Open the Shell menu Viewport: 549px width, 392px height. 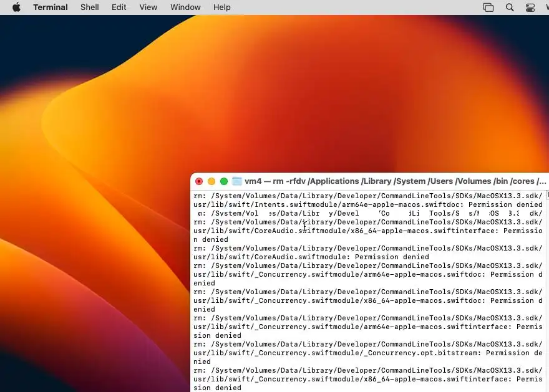point(90,7)
